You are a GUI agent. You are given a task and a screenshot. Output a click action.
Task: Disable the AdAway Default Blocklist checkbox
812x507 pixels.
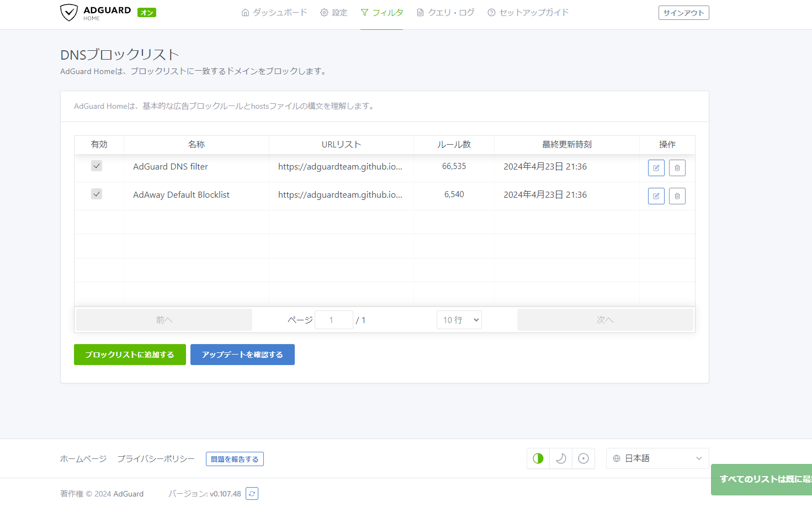[97, 194]
